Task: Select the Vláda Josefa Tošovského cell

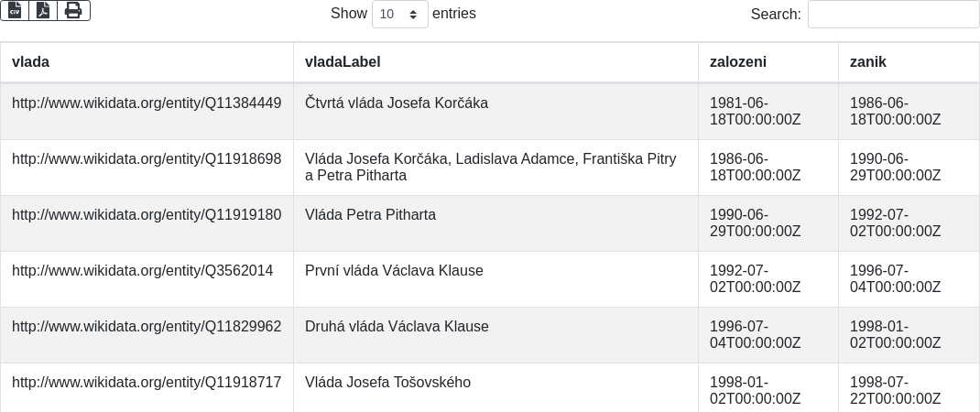Action: 387,383
